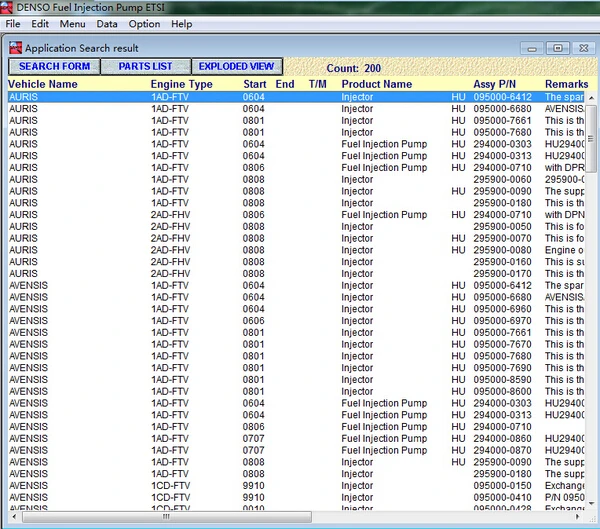
Task: Close the Application Search result window
Action: (584, 48)
